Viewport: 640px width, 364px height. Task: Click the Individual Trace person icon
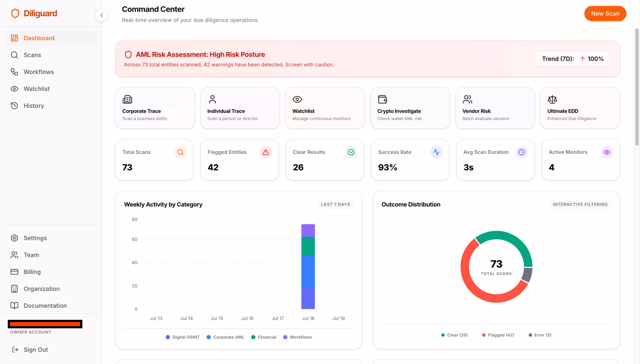[x=212, y=99]
